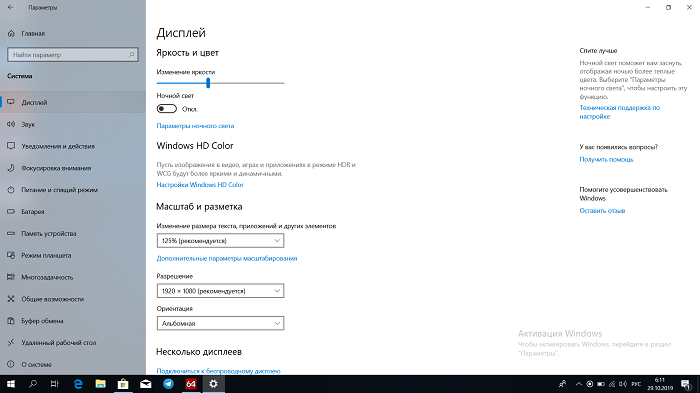Expand the 125% scaling dropdown
Viewport: 700px width, 393px height.
pos(220,241)
